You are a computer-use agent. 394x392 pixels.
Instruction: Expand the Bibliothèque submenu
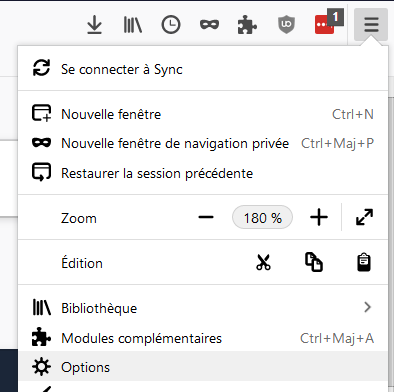[203, 307]
